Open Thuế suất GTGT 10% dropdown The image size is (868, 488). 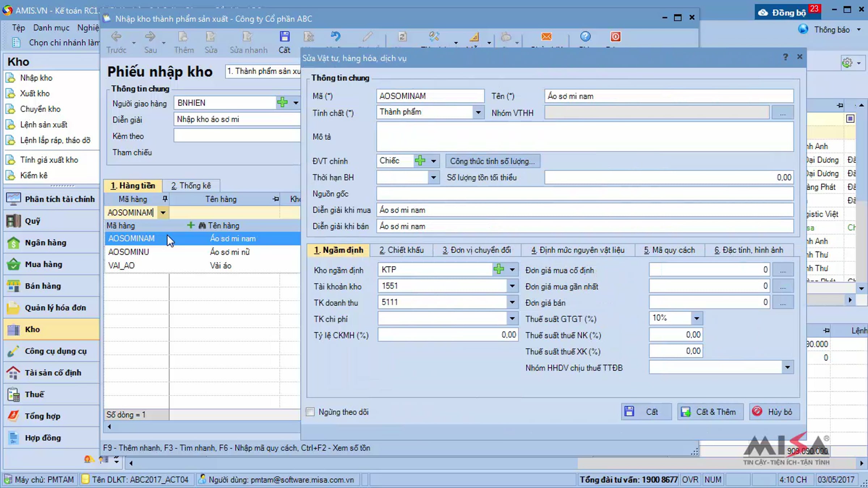pyautogui.click(x=697, y=318)
